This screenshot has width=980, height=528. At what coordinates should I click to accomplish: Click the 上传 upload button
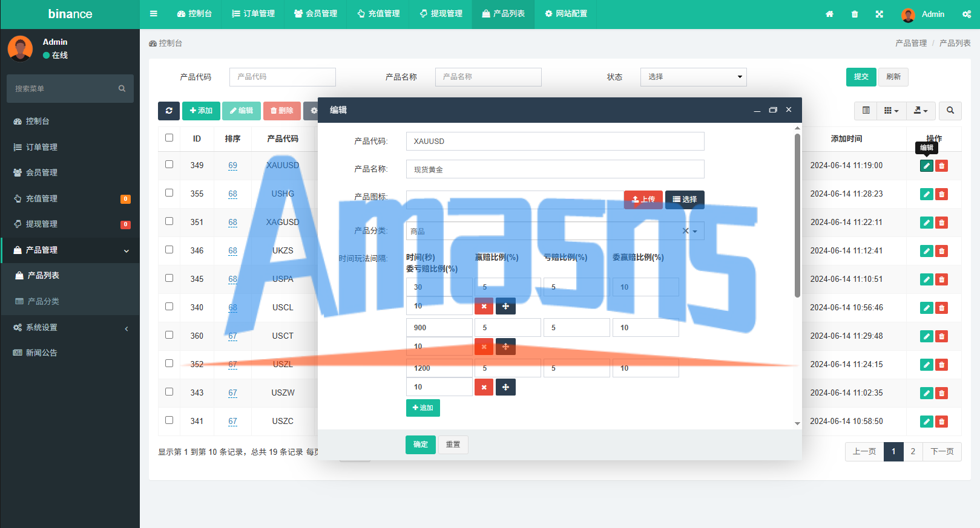[x=643, y=199]
